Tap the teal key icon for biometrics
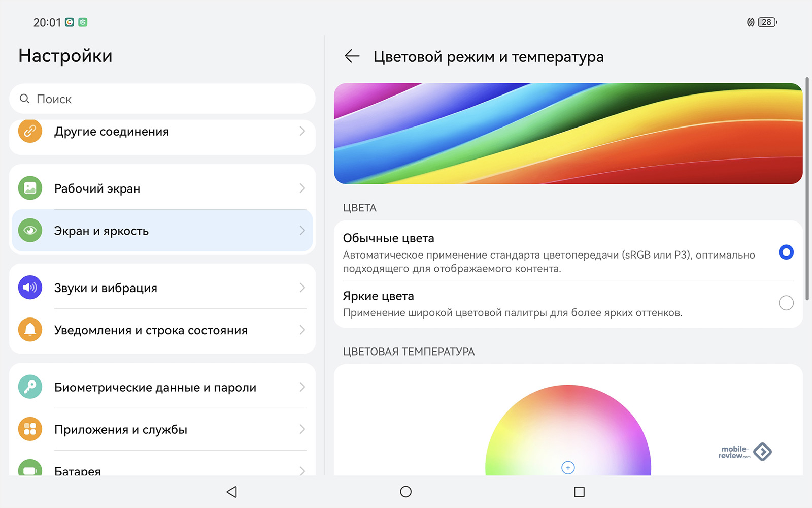 30,387
